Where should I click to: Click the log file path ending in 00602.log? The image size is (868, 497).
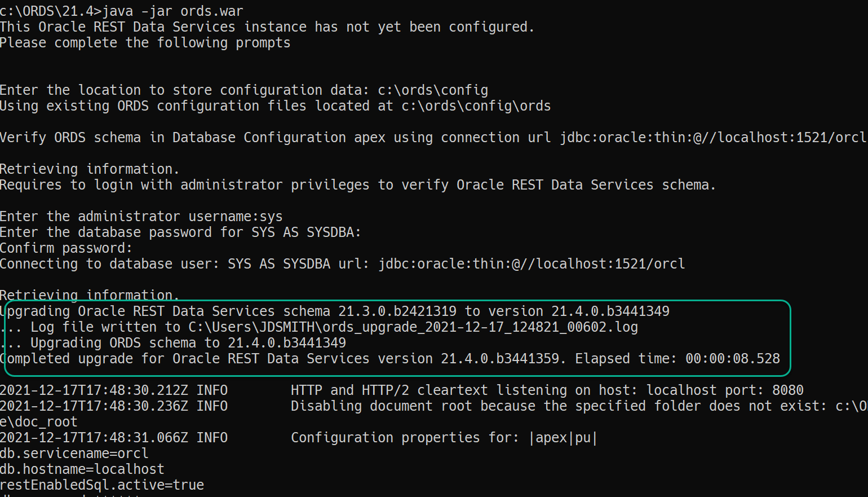(x=413, y=327)
